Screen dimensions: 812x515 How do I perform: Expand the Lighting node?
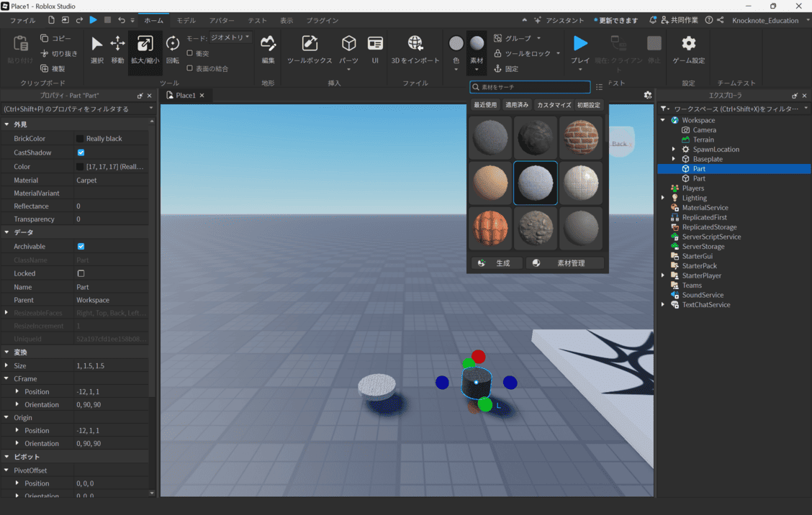(663, 198)
